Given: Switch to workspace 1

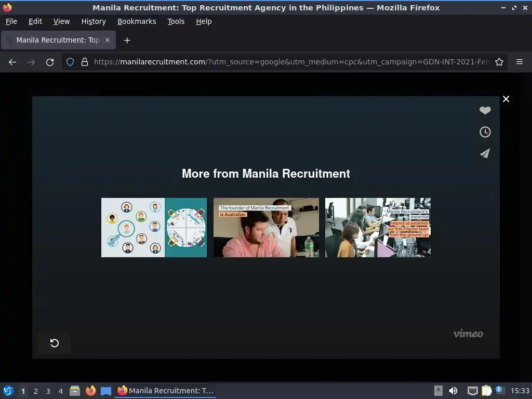Looking at the screenshot, I should click(x=23, y=391).
